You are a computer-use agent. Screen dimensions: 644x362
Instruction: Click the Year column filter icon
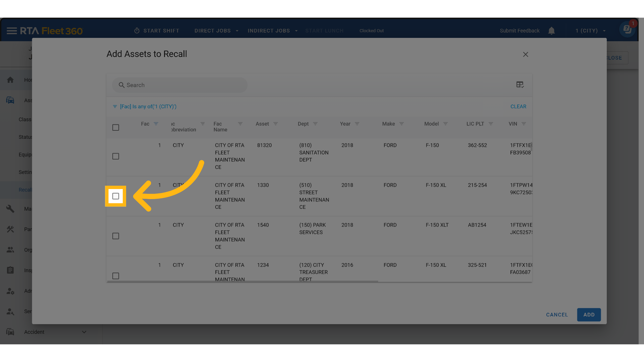click(x=357, y=124)
